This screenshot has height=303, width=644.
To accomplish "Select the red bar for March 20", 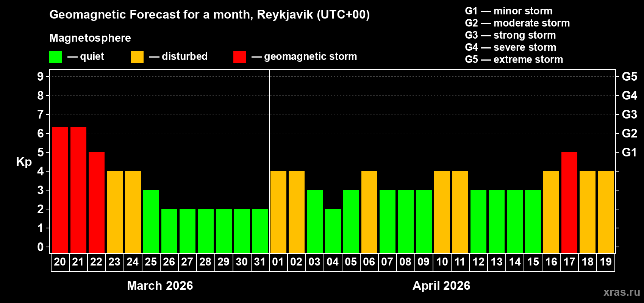I will 60,190.
